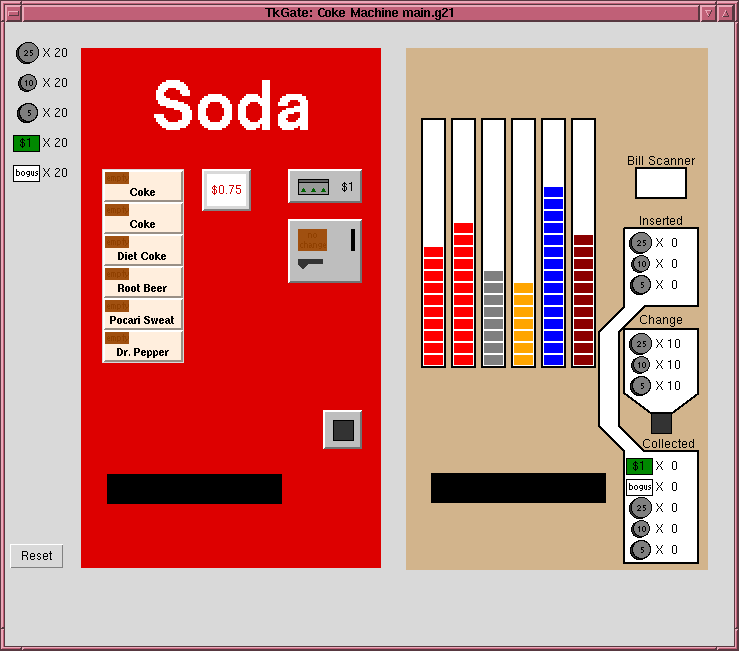Select the Pocari Sweat drink button
Viewport: 739px width, 651px height.
coord(143,314)
